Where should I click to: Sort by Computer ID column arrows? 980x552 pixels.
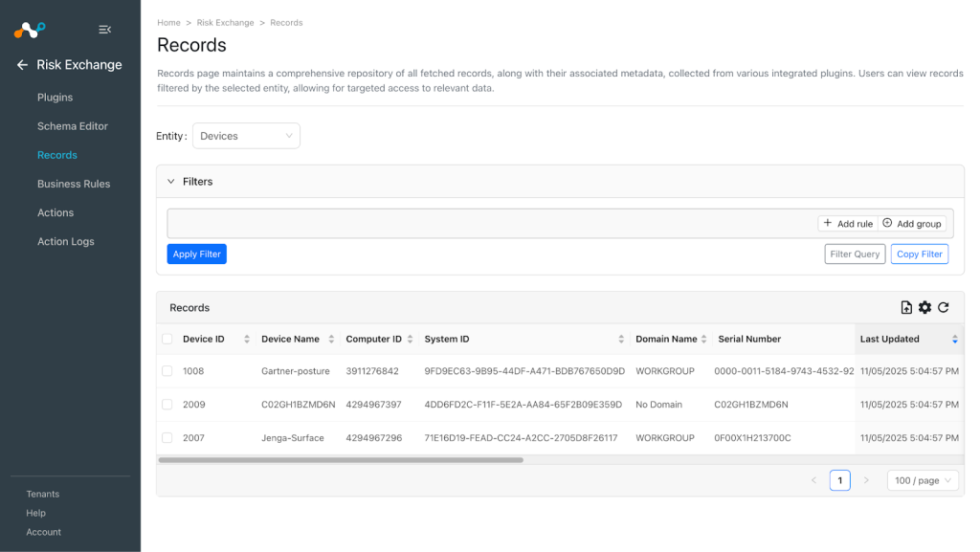(410, 339)
